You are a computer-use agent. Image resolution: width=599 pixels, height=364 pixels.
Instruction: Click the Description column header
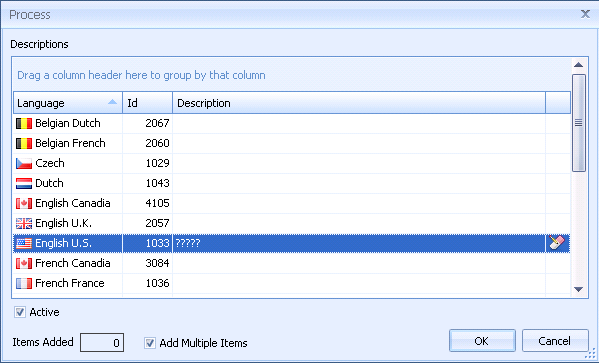[x=359, y=103]
